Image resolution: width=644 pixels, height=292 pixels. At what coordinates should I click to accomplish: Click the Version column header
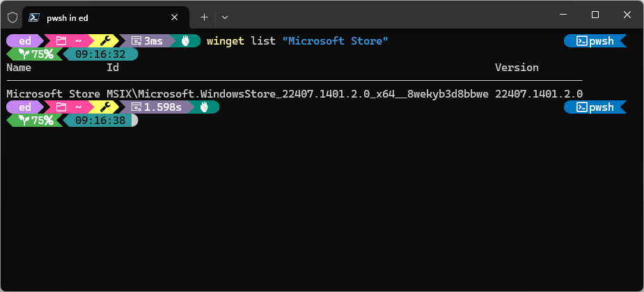pos(517,67)
